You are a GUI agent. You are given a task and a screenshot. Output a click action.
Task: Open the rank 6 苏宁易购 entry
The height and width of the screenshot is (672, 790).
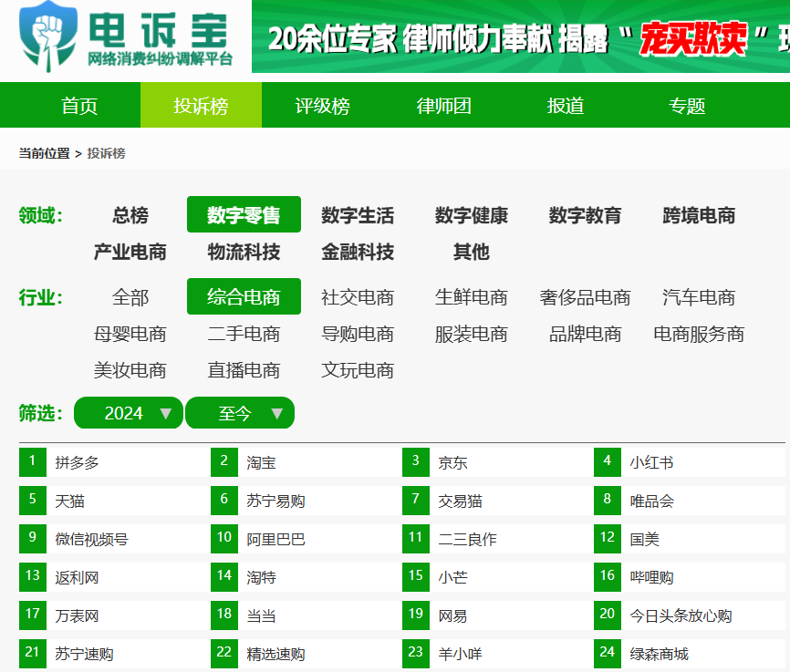coord(306,501)
